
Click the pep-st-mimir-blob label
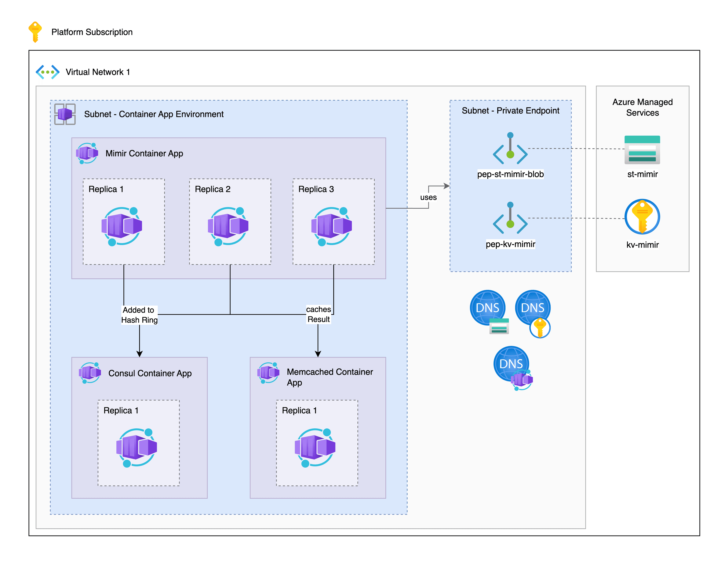pyautogui.click(x=510, y=174)
